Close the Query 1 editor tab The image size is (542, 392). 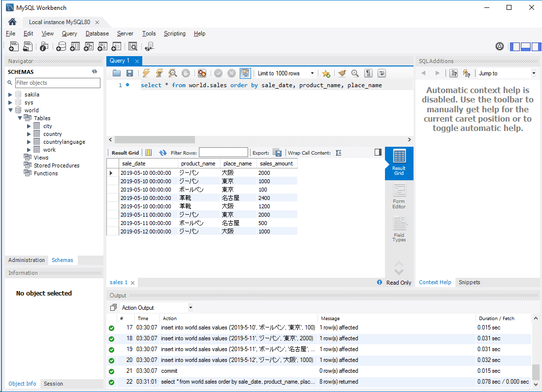137,61
